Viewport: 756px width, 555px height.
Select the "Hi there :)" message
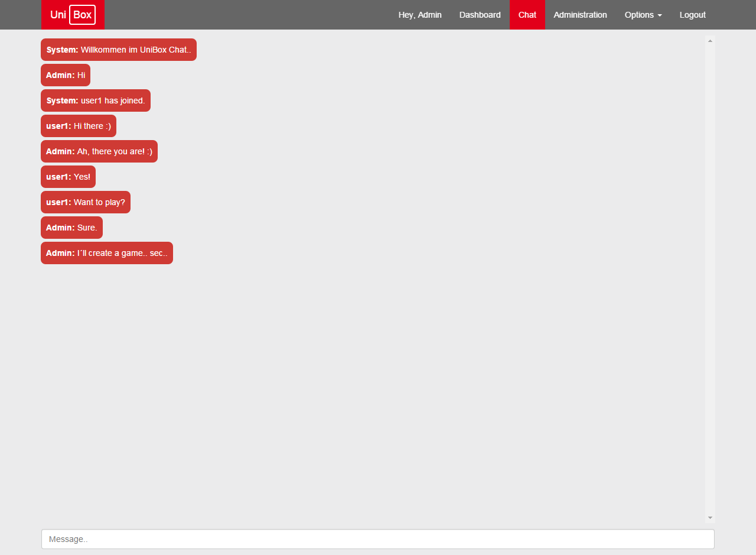[79, 126]
